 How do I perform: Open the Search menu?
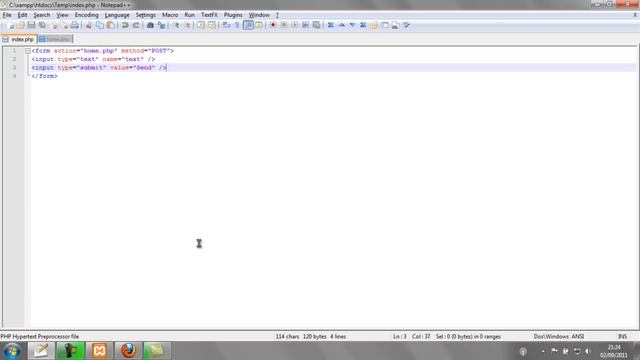tap(42, 15)
